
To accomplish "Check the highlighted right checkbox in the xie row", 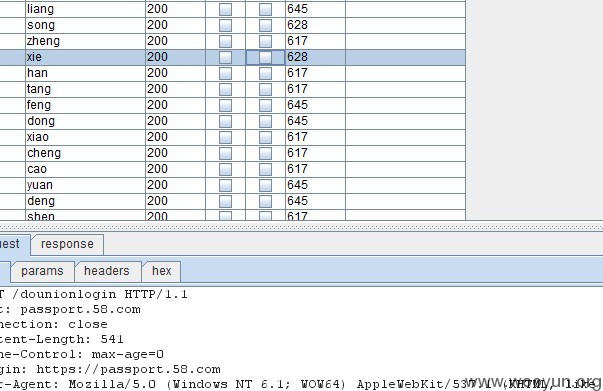I will tap(265, 57).
